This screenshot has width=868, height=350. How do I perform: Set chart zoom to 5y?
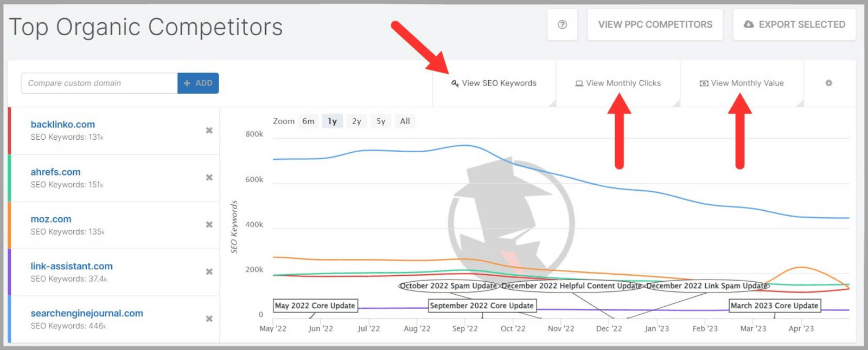(x=381, y=121)
